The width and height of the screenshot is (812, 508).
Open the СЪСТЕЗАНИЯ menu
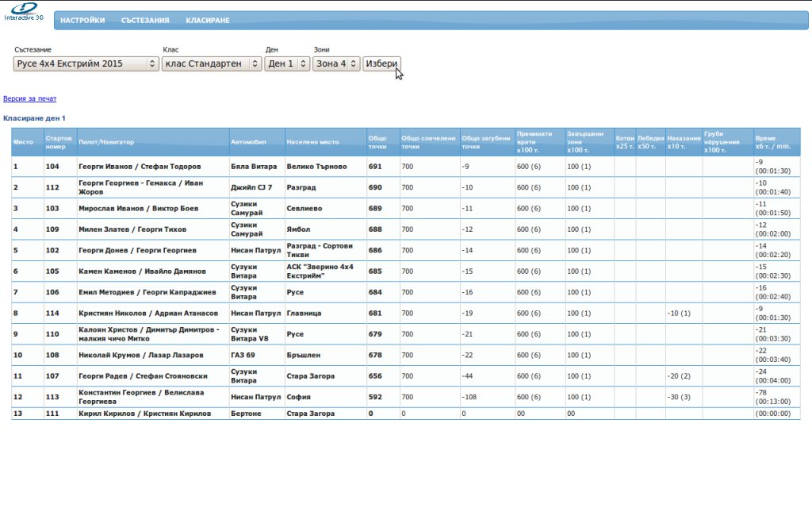pos(145,21)
